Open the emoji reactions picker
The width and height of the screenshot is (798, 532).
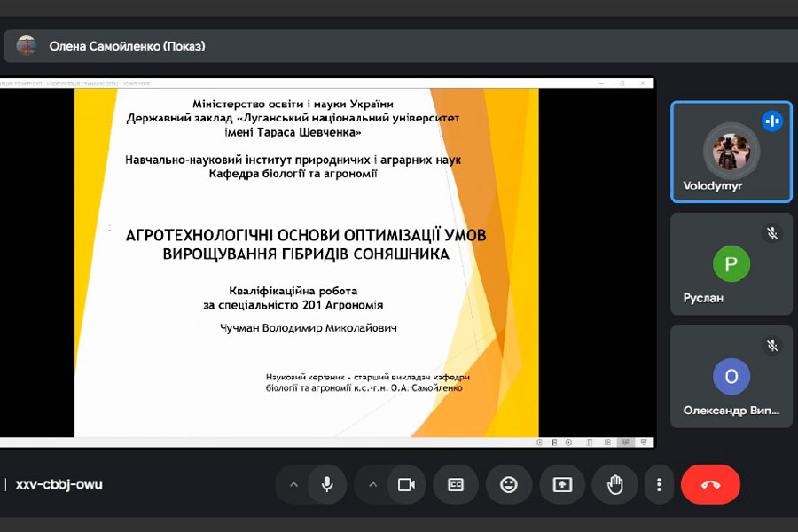pos(509,484)
